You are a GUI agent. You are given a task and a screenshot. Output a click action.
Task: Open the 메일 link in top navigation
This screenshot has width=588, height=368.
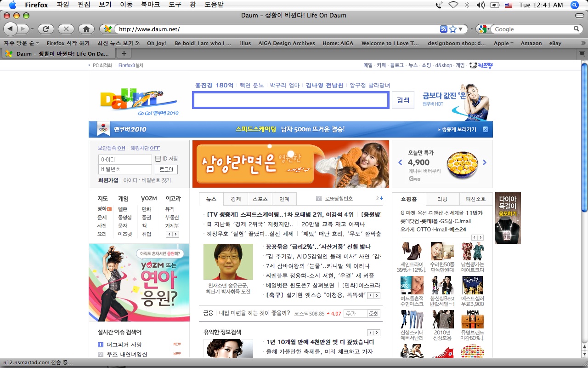click(368, 65)
